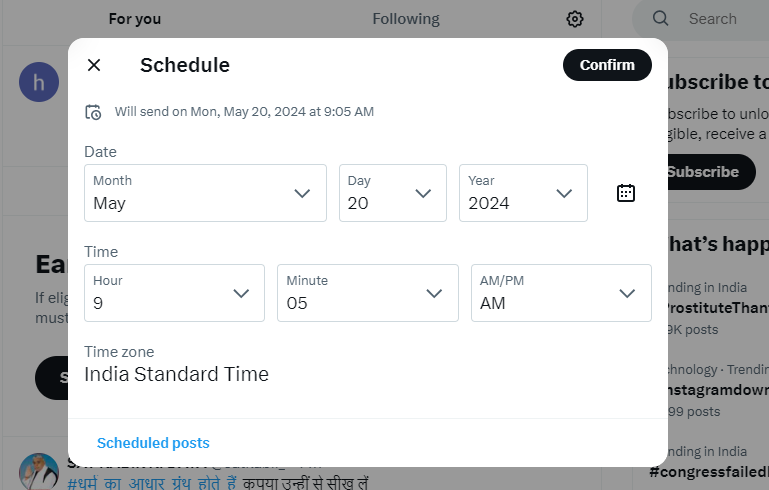Open the Scheduled posts link
This screenshot has width=769, height=490.
153,443
